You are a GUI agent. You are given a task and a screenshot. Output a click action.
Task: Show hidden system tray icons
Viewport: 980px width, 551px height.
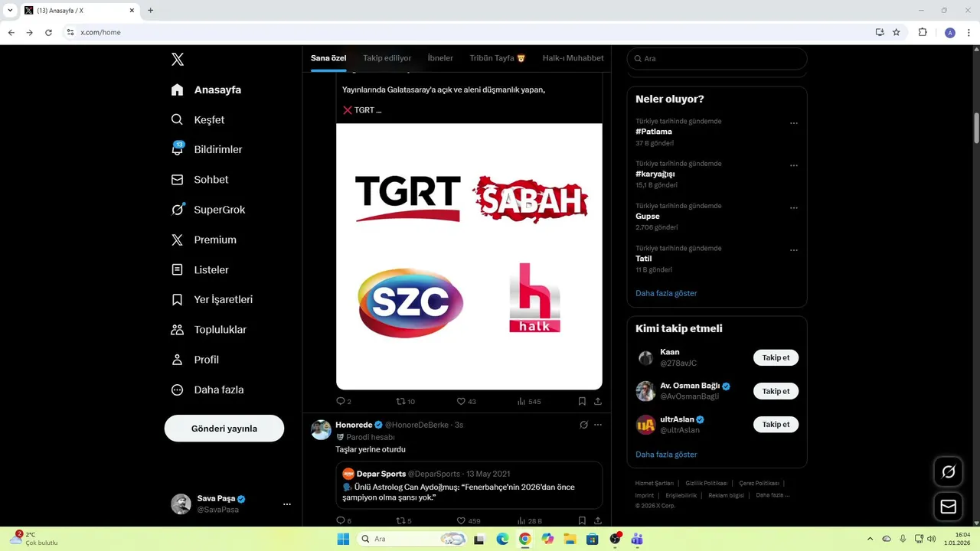pyautogui.click(x=871, y=539)
